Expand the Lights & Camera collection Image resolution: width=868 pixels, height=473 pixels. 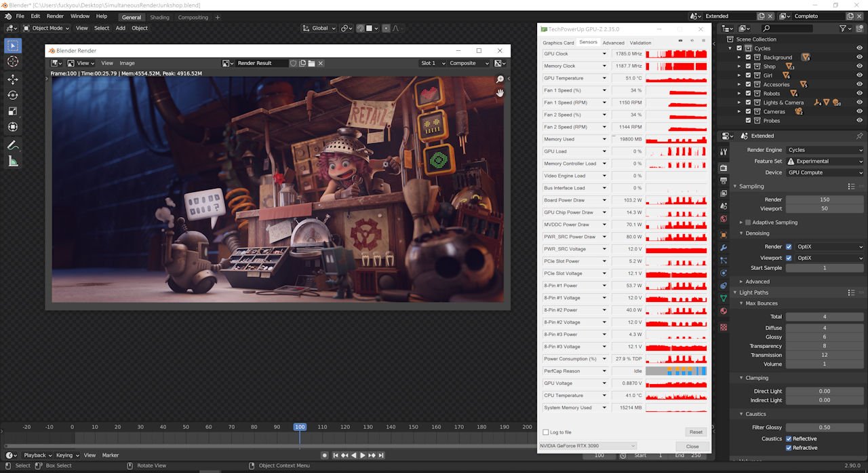pyautogui.click(x=740, y=102)
